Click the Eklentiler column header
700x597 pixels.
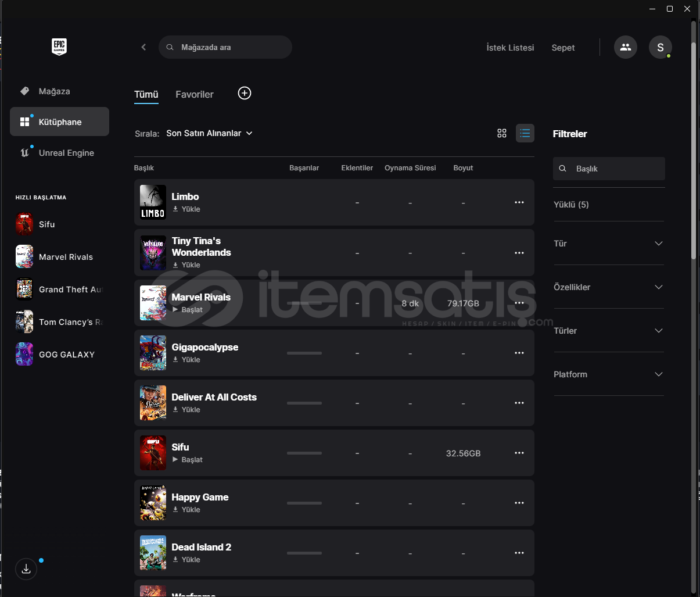point(357,168)
